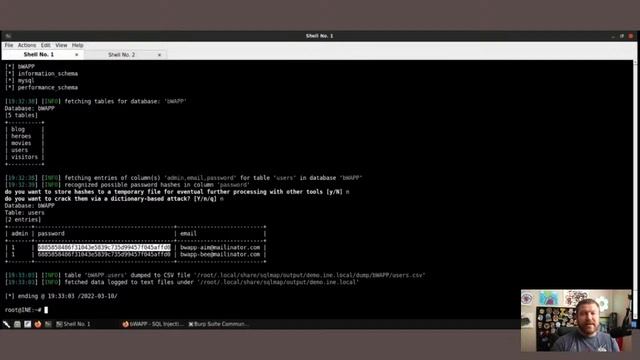Switch to the Burp Suite Community window
This screenshot has width=640, height=360.
click(218, 324)
